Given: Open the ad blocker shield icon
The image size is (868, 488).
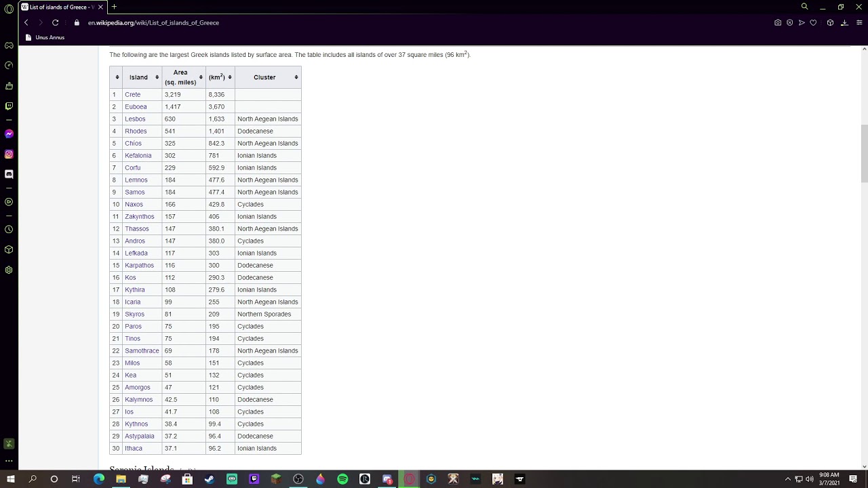Looking at the screenshot, I should pos(789,22).
